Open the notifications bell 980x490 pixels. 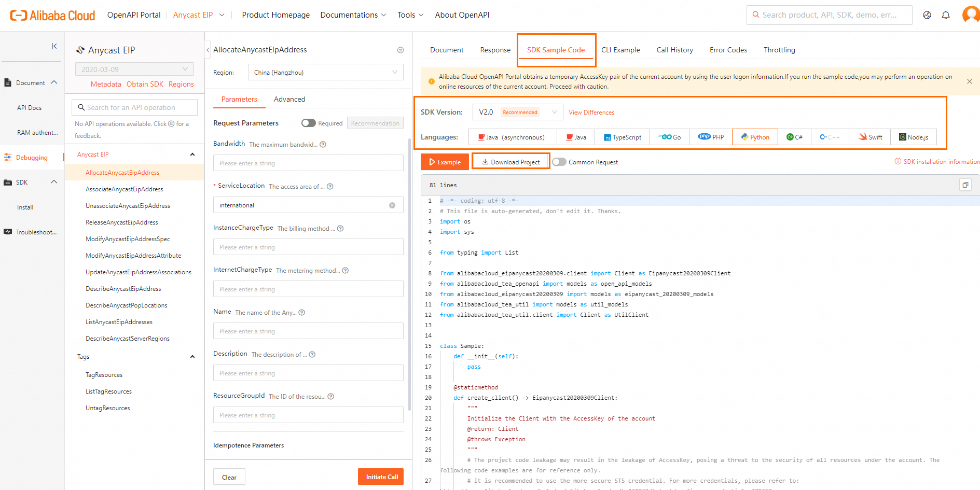[946, 15]
